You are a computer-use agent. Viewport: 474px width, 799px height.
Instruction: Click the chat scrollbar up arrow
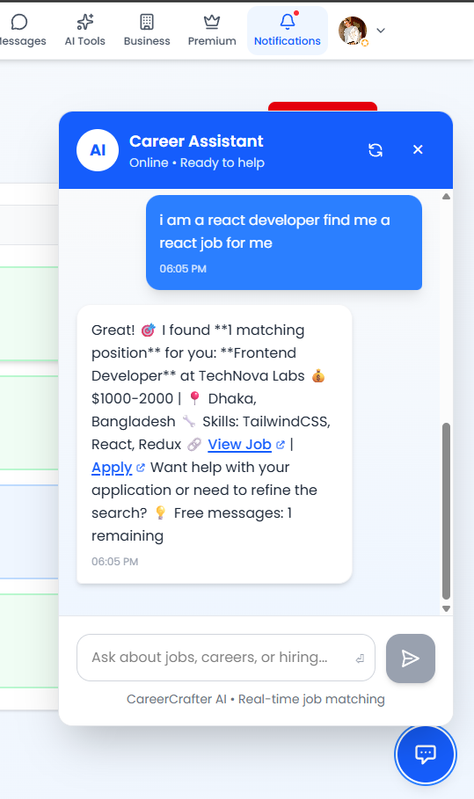pos(446,197)
